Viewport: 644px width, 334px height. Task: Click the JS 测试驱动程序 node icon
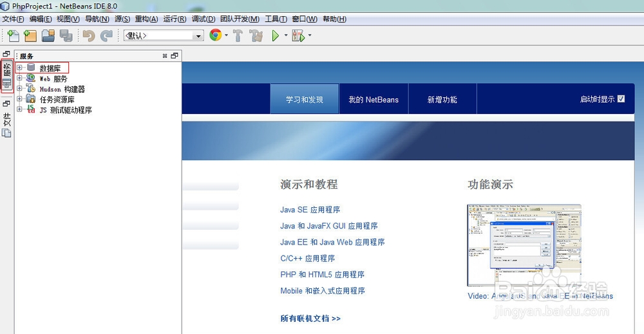coord(31,109)
